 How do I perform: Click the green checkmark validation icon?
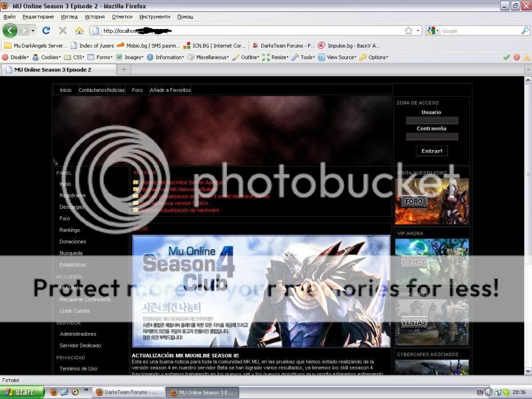tap(507, 57)
